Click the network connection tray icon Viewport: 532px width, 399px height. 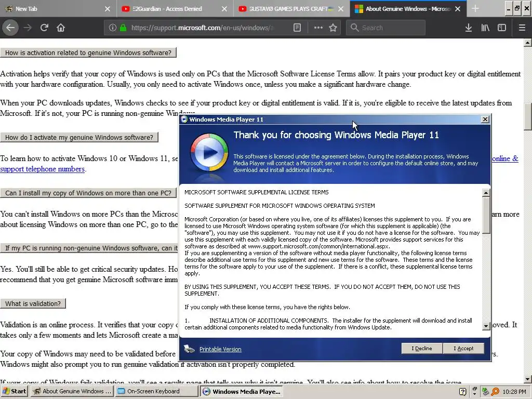coord(485,392)
